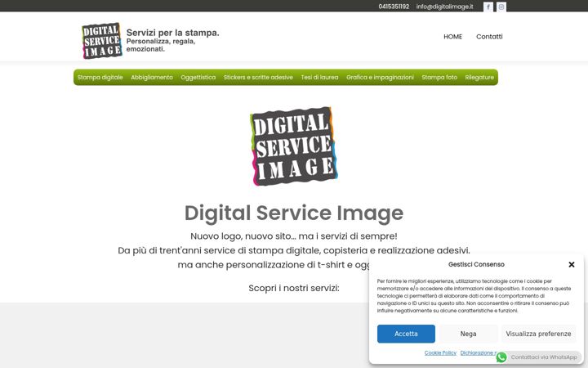Open Tesi di laurea menu item
This screenshot has width=588, height=368.
[319, 78]
